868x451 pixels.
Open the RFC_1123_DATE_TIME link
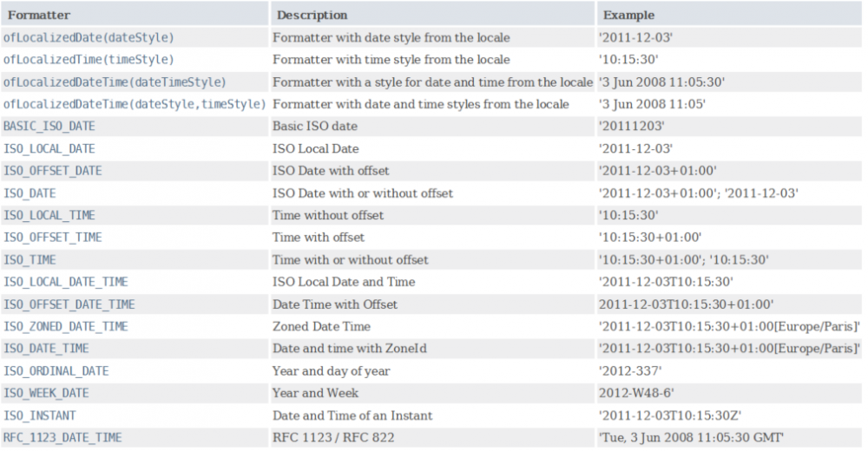click(x=62, y=438)
